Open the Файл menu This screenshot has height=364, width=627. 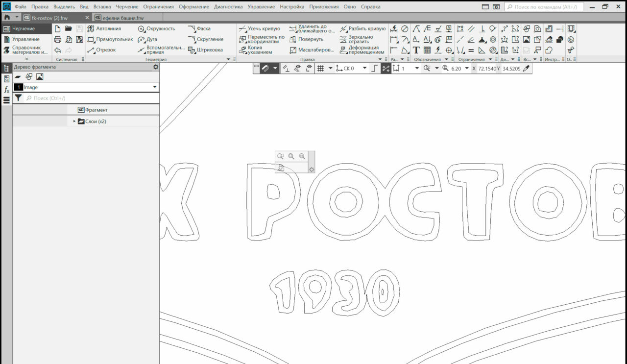[x=21, y=7]
